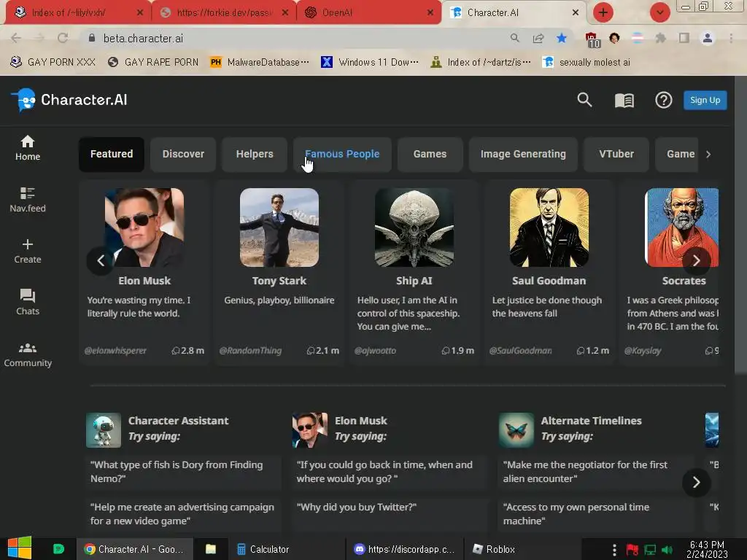Click the zoom magnifier in address bar

[514, 38]
